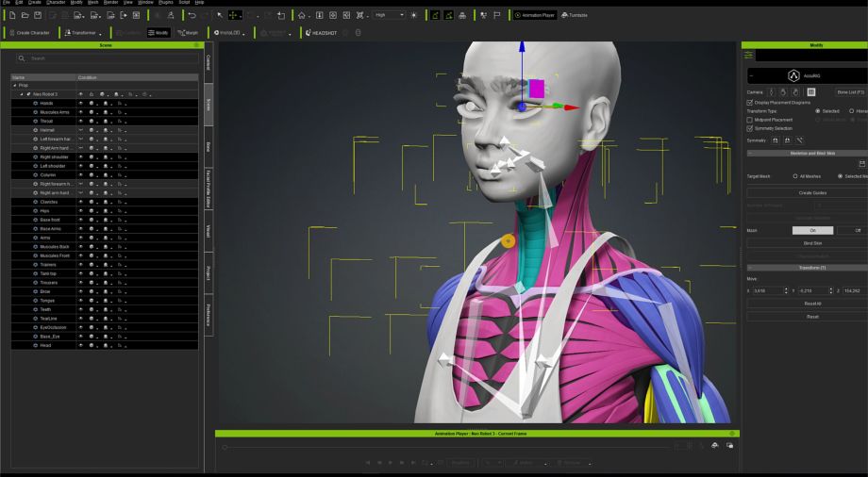The height and width of the screenshot is (477, 868).
Task: Open the Character menu
Action: (56, 2)
